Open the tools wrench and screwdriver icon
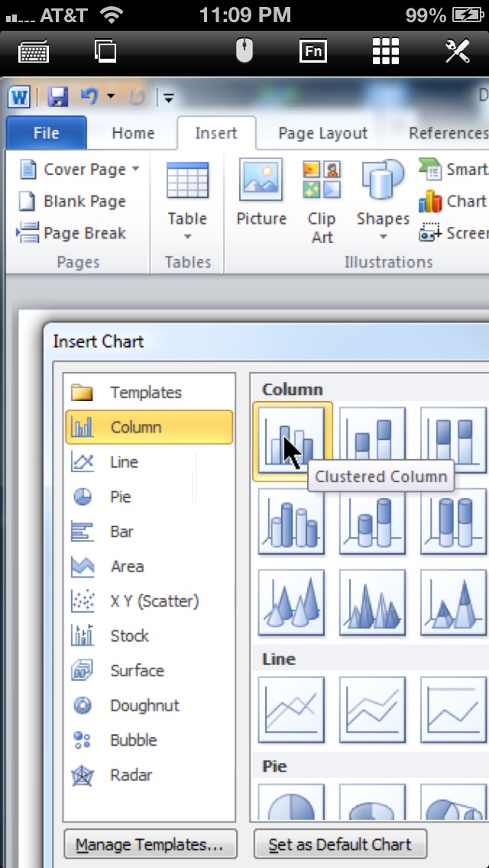Viewport: 489px width, 868px height. 458,51
